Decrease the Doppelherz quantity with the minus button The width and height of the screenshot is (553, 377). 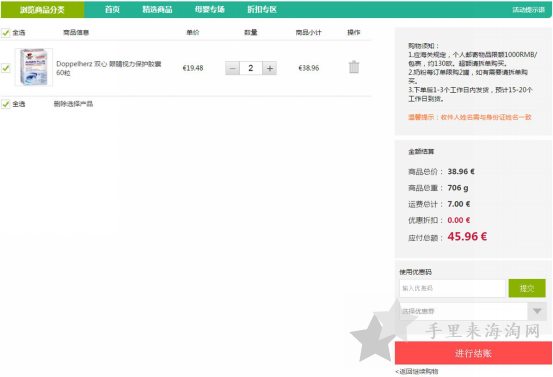point(232,68)
